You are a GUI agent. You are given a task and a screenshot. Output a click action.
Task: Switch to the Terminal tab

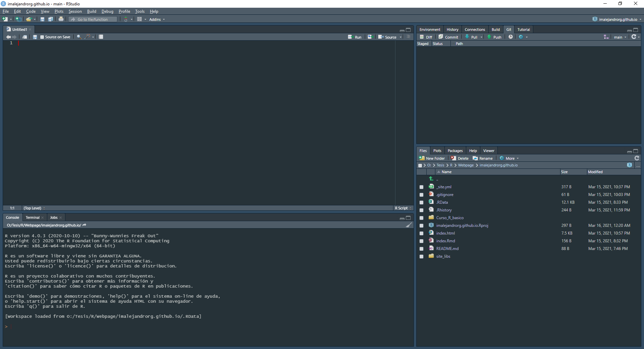click(x=33, y=217)
